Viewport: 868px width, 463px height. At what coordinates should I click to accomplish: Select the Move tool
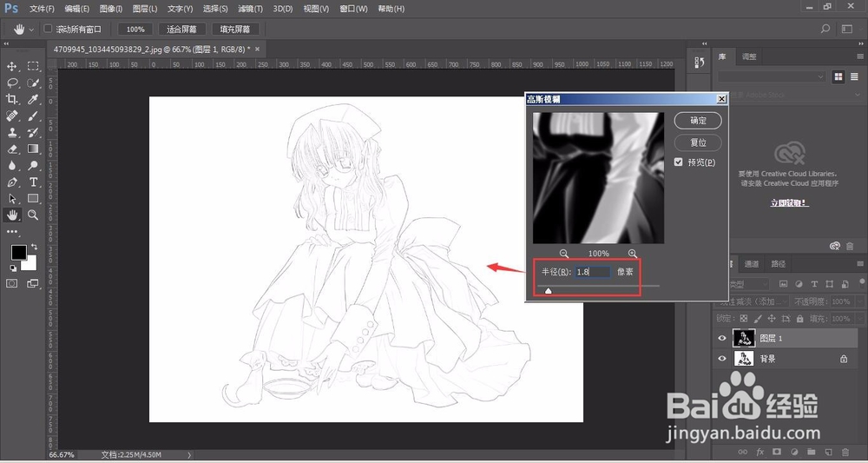coord(11,67)
